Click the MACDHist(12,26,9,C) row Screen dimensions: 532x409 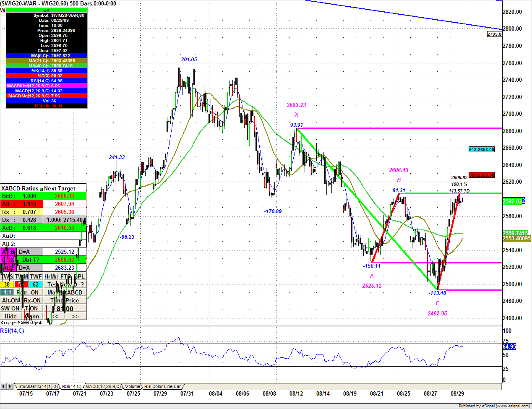click(x=47, y=86)
